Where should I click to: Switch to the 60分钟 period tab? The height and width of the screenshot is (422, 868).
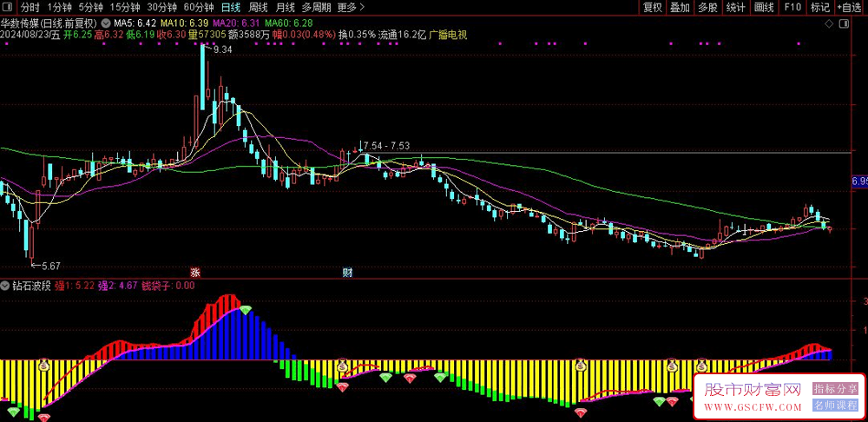click(198, 8)
